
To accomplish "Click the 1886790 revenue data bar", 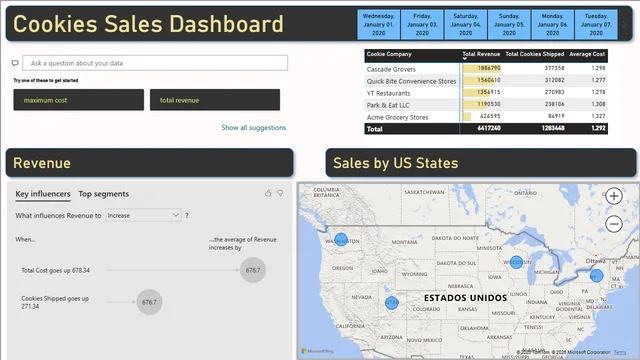I will click(482, 68).
